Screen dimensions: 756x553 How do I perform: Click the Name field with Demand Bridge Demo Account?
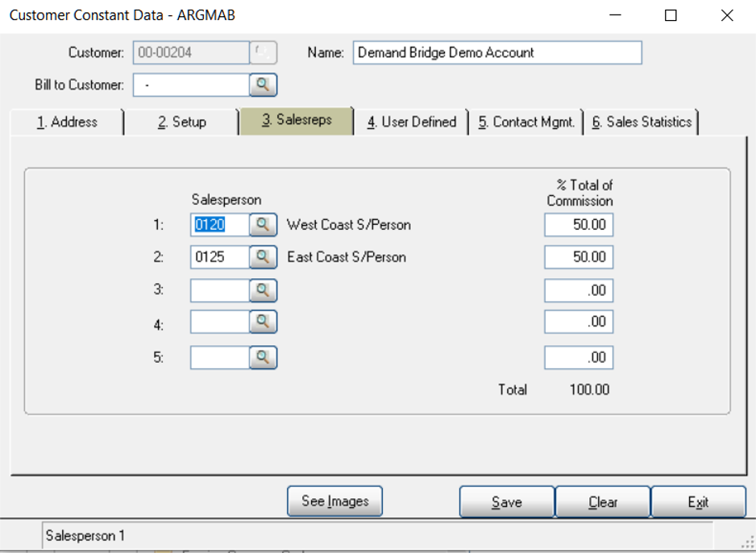tap(497, 52)
